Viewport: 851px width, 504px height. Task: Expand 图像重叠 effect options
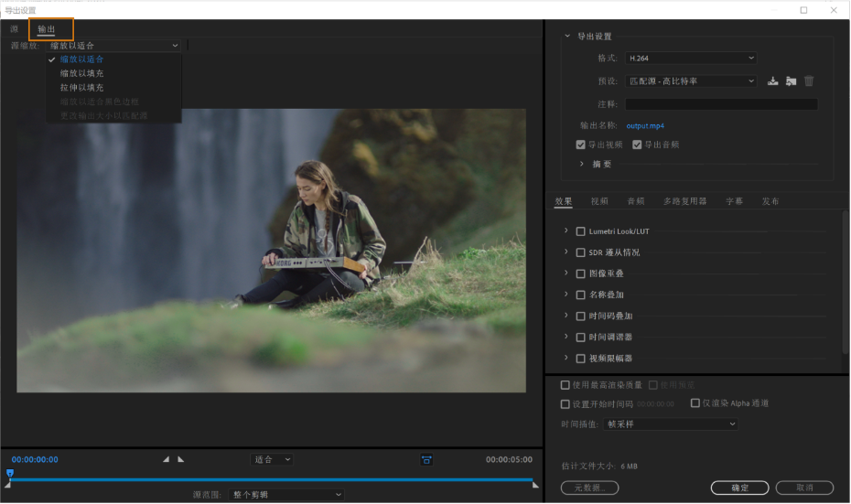[566, 273]
